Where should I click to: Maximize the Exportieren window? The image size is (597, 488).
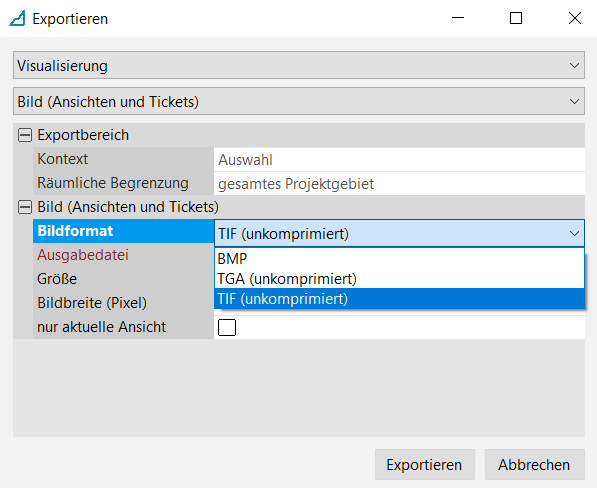coord(516,18)
